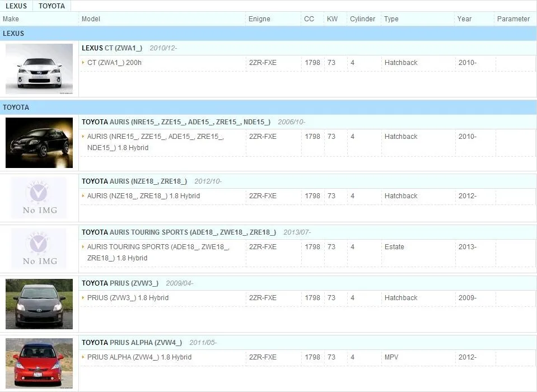Click the Make column header
The image size is (537, 392).
coord(11,19)
